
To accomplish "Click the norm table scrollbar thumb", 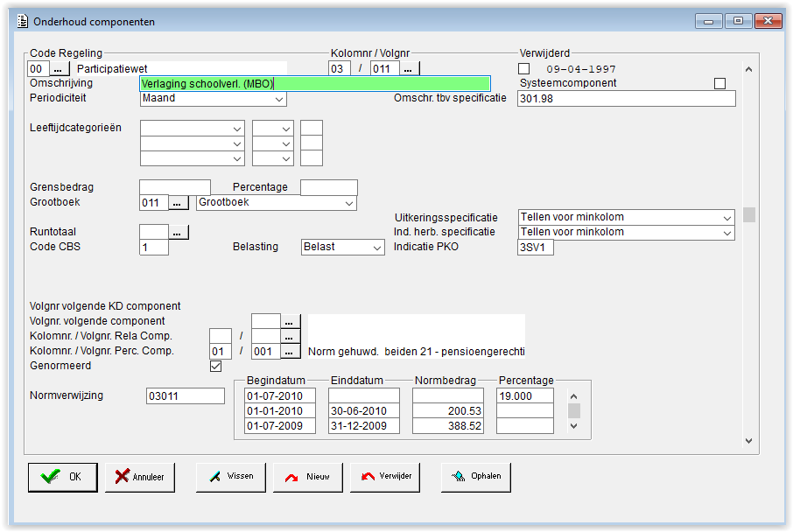I will point(573,410).
